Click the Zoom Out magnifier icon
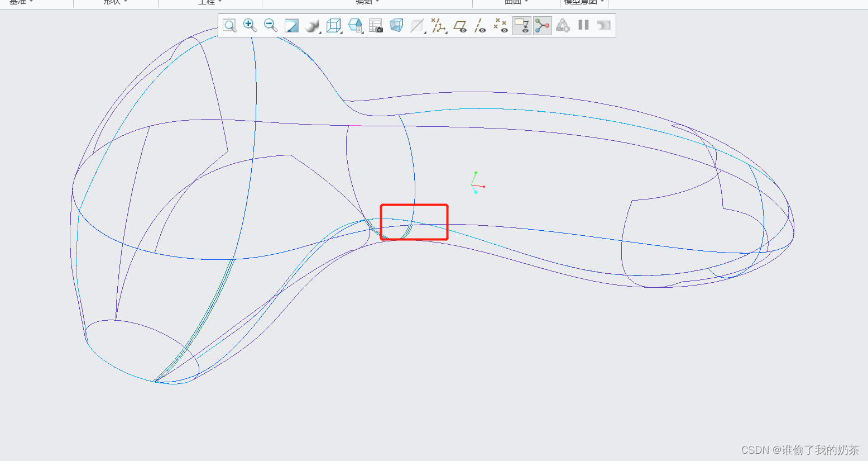The height and width of the screenshot is (461, 868). [x=271, y=26]
